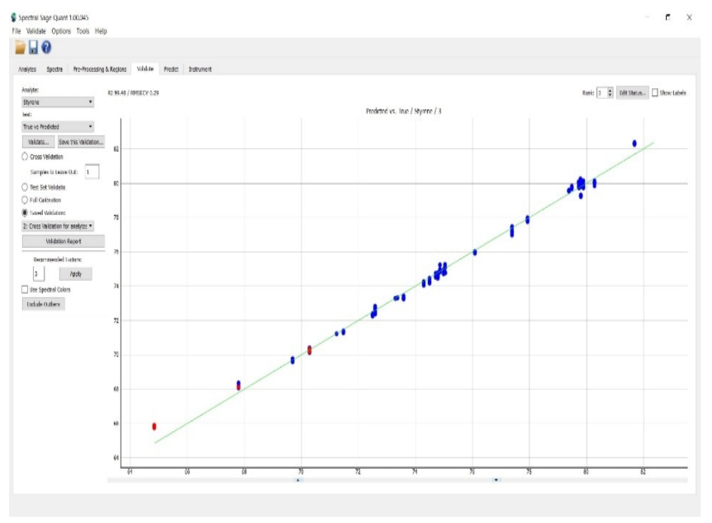712x523 pixels.
Task: Open help via the question mark icon
Action: point(46,47)
